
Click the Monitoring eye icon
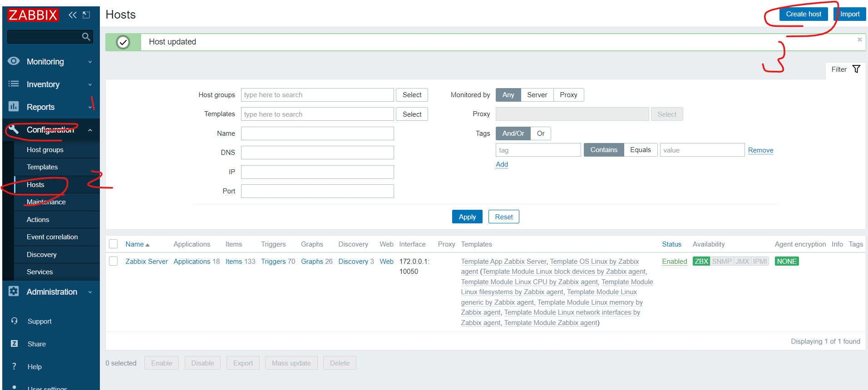(14, 61)
